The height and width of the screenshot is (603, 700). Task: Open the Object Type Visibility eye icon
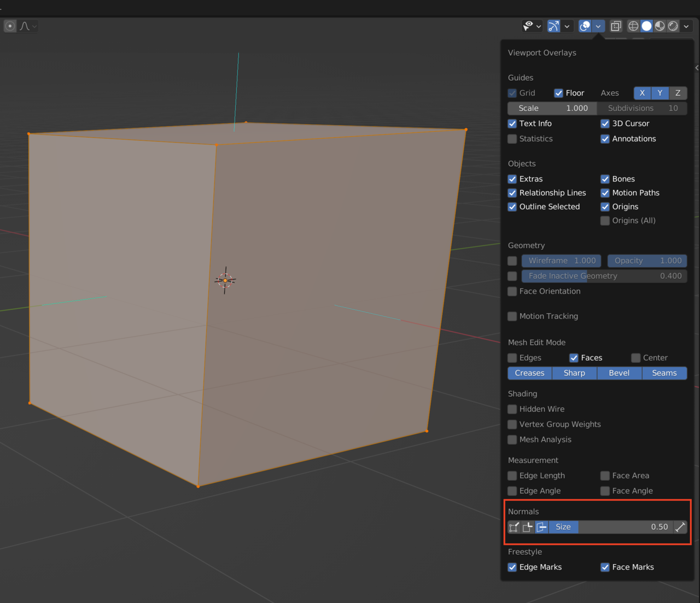tap(529, 26)
